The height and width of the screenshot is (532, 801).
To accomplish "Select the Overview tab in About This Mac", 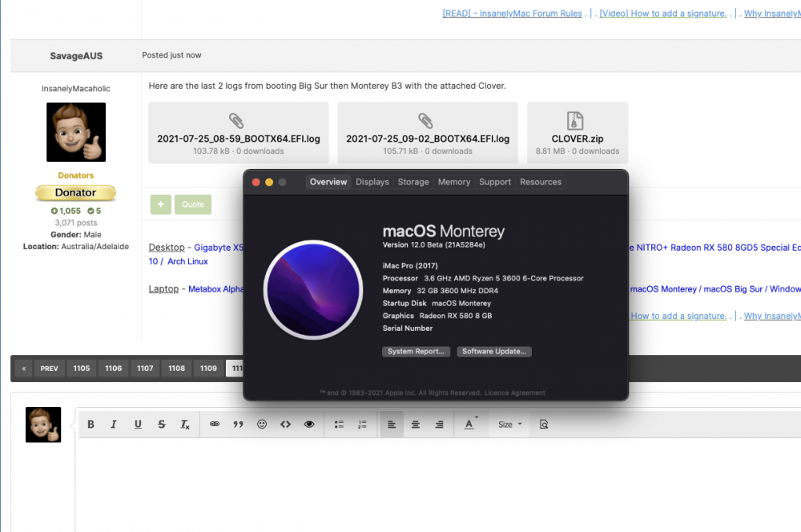I will coord(328,182).
